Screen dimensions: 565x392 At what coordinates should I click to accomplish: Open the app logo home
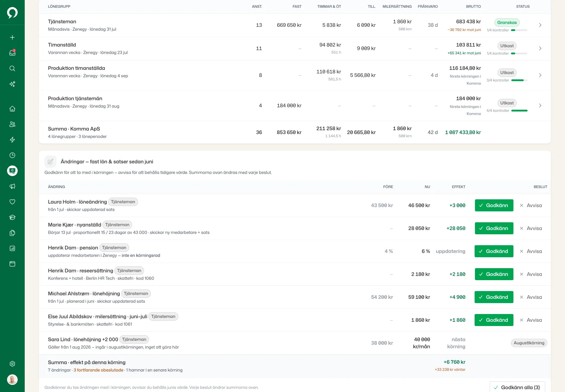click(x=12, y=13)
